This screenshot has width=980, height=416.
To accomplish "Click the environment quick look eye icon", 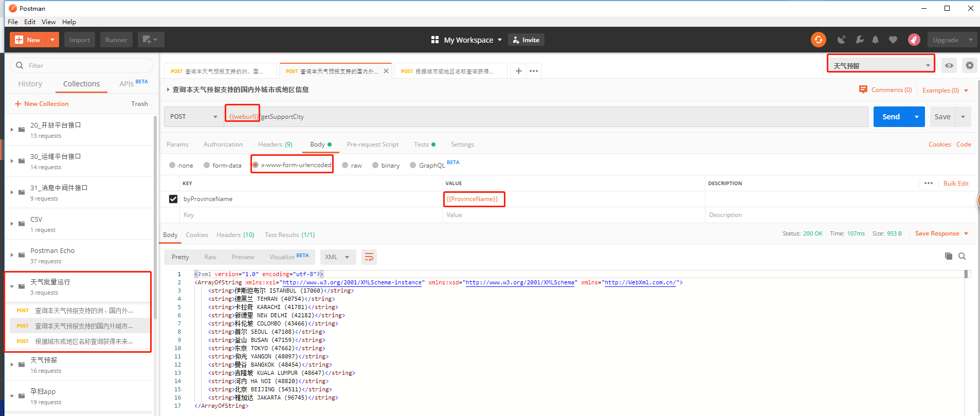I will pos(949,65).
